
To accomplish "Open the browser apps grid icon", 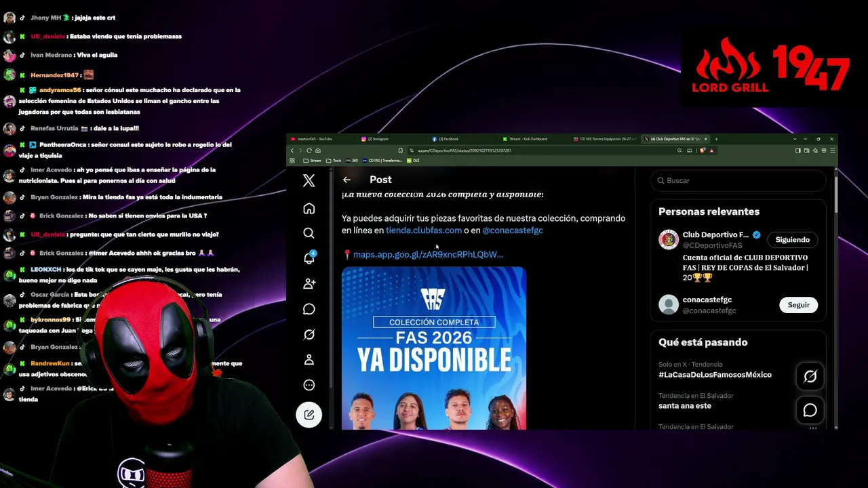I will [x=292, y=161].
